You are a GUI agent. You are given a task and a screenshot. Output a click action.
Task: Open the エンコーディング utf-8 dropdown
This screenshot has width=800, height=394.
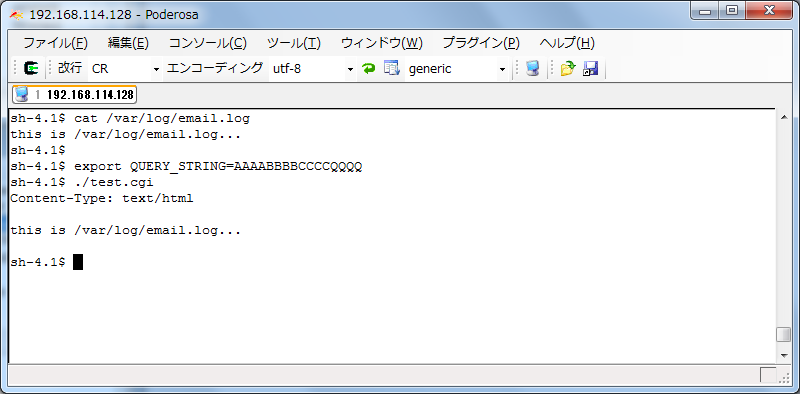click(350, 69)
